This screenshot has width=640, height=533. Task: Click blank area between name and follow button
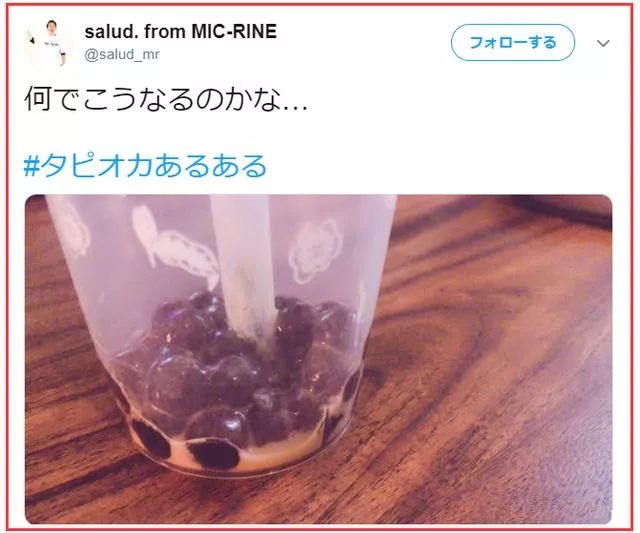[363, 42]
